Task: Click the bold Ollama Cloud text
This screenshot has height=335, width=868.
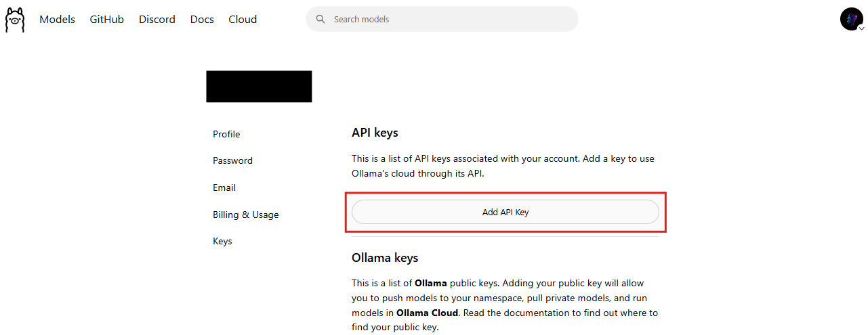Action: point(428,313)
